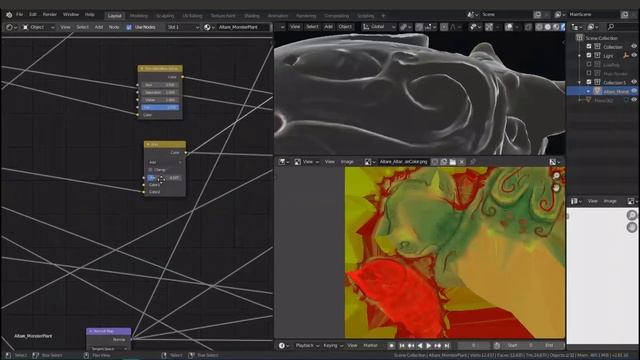Jump to the timeline start frame
This screenshot has width=640, height=360.
[402, 346]
